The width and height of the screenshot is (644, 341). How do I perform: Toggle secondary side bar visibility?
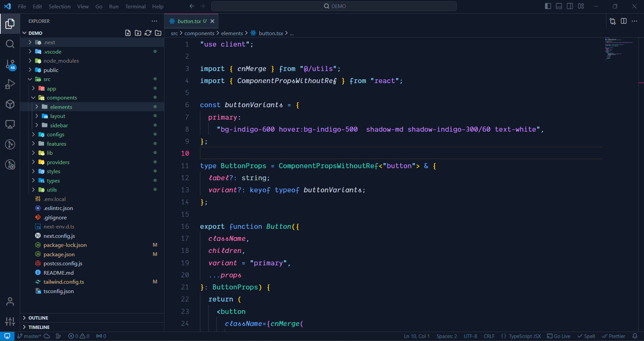click(x=570, y=6)
